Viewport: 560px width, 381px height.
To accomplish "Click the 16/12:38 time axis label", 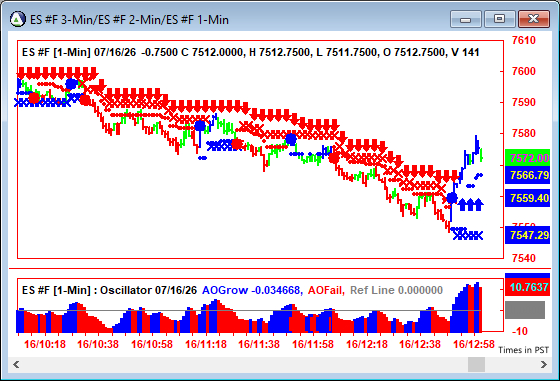I will pos(420,344).
